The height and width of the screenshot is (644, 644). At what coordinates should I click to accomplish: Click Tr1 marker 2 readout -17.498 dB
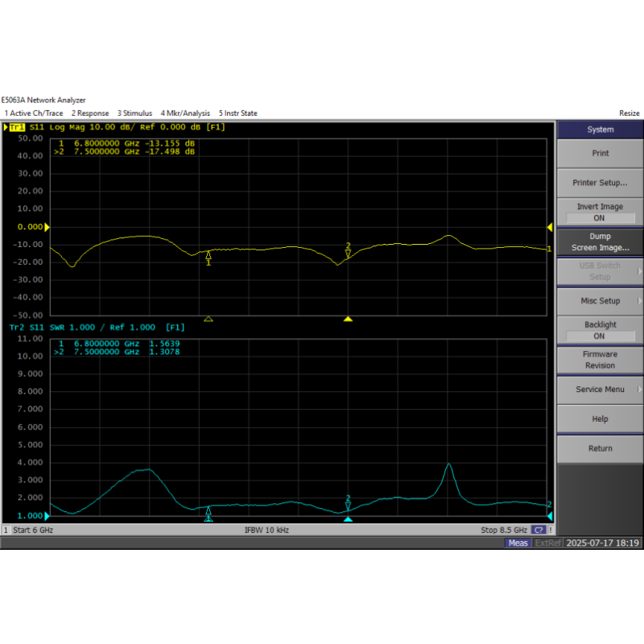(x=170, y=151)
